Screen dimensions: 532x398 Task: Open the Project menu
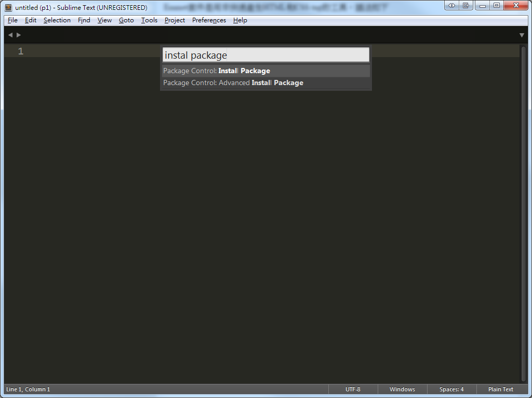coord(175,20)
